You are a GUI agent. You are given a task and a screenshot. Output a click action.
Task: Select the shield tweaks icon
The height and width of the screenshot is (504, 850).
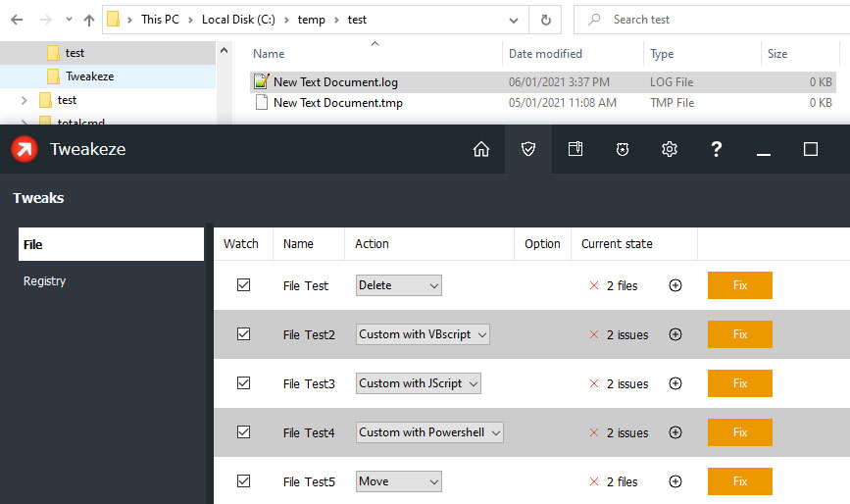click(x=528, y=149)
